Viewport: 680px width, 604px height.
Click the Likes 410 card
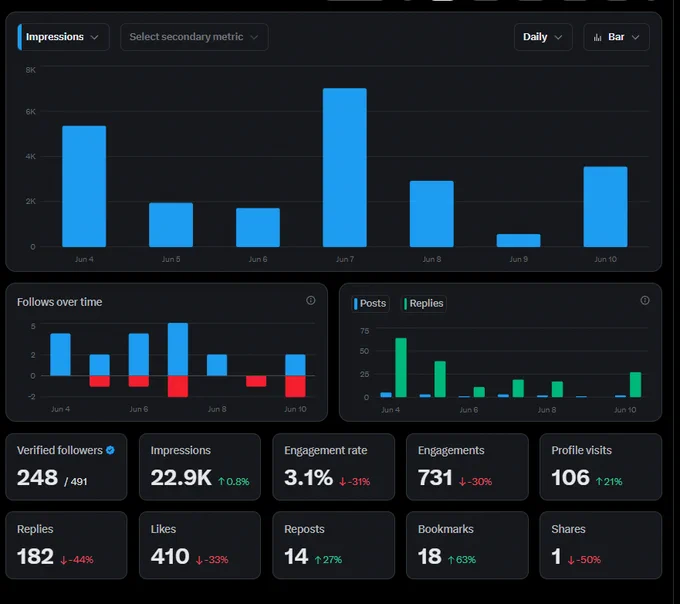tap(200, 545)
